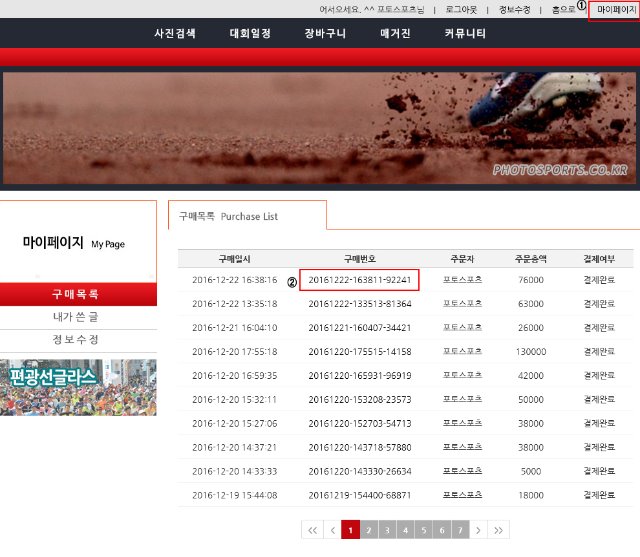Select page 2 in pagination
The image size is (640, 557).
tap(369, 530)
